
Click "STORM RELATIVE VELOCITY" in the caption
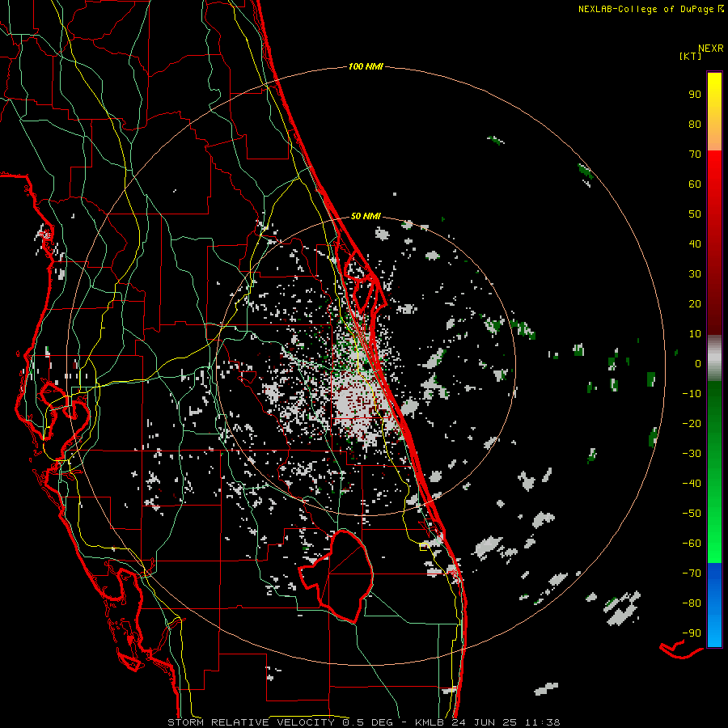click(251, 722)
